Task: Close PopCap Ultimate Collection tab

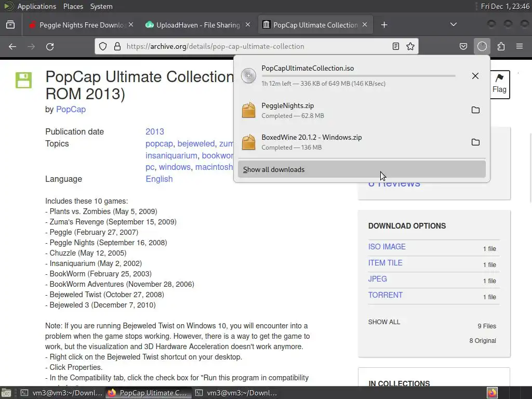Action: click(365, 25)
